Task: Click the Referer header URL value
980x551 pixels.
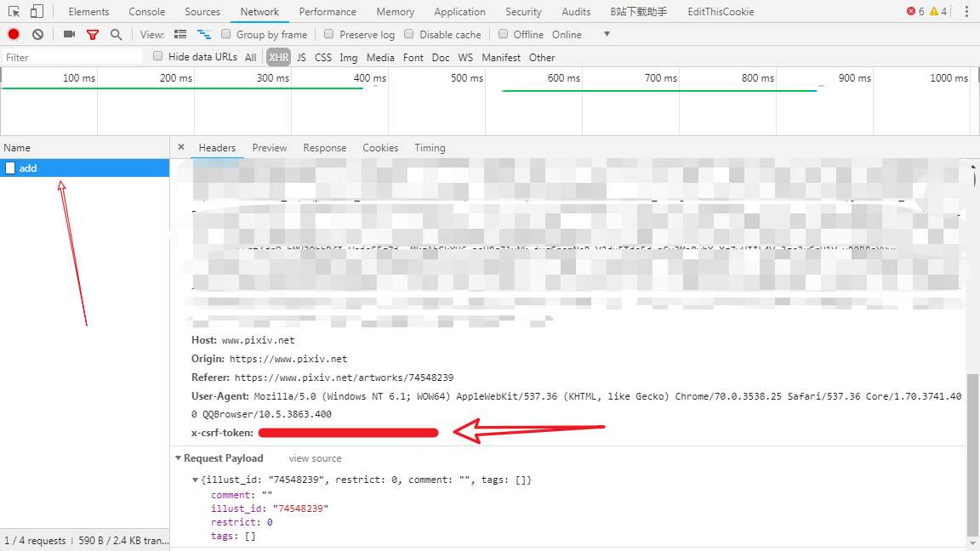Action: [x=345, y=378]
